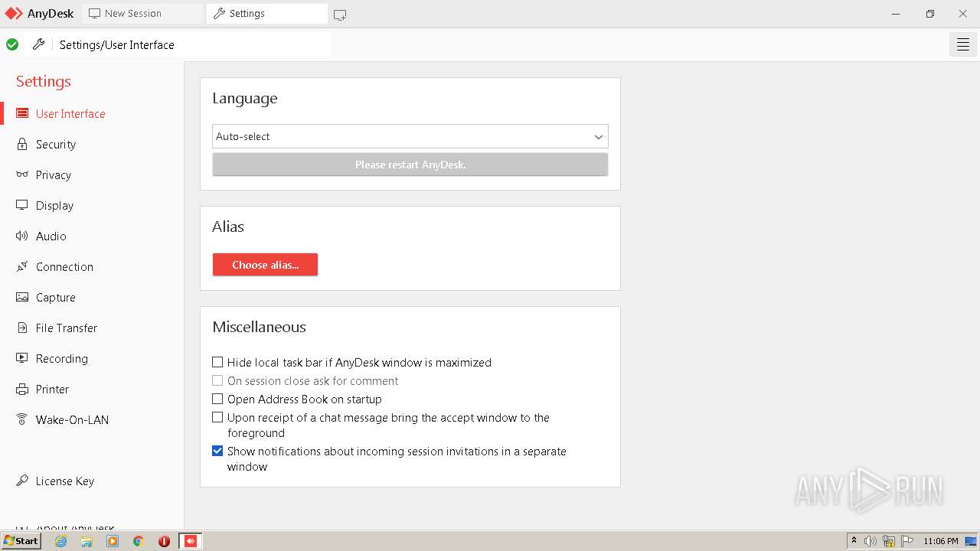This screenshot has width=980, height=551.
Task: Click the Wake-On-LAN signal icon
Action: tap(22, 419)
